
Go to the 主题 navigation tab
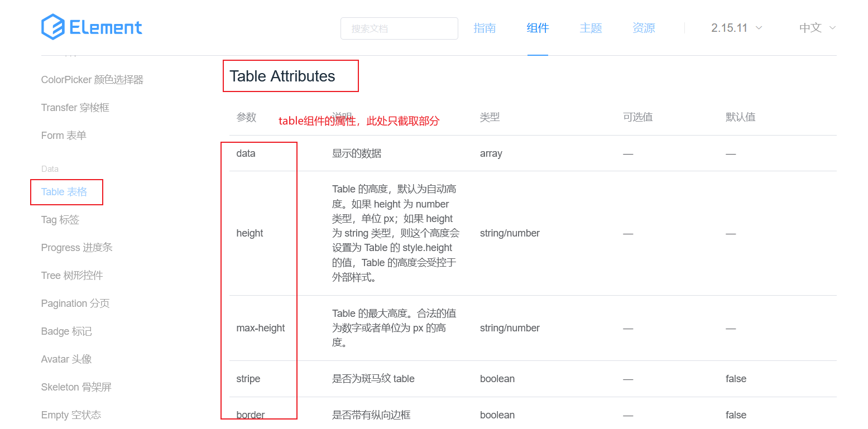pyautogui.click(x=591, y=28)
